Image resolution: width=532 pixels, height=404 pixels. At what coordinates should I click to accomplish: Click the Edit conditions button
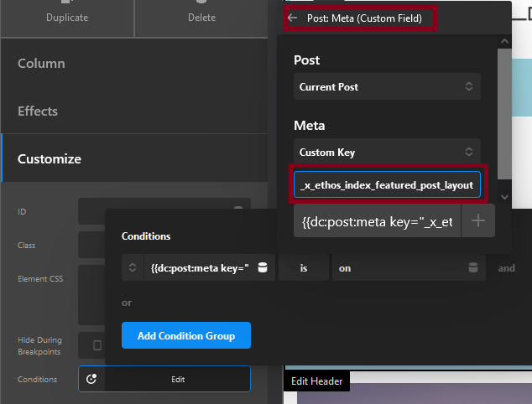(177, 379)
